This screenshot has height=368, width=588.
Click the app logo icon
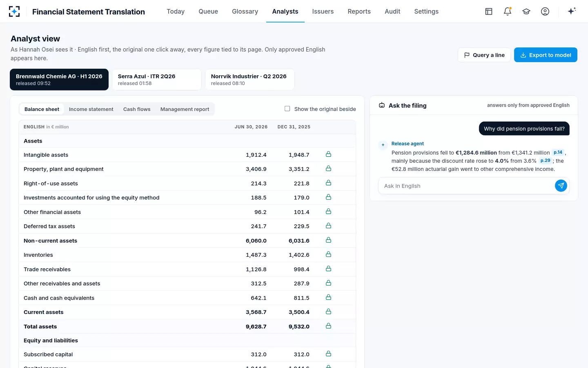[x=14, y=11]
